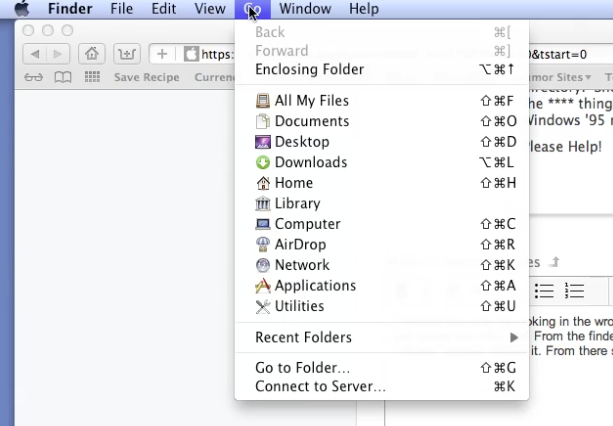Click the Downloads label in the Go menu

(x=311, y=162)
